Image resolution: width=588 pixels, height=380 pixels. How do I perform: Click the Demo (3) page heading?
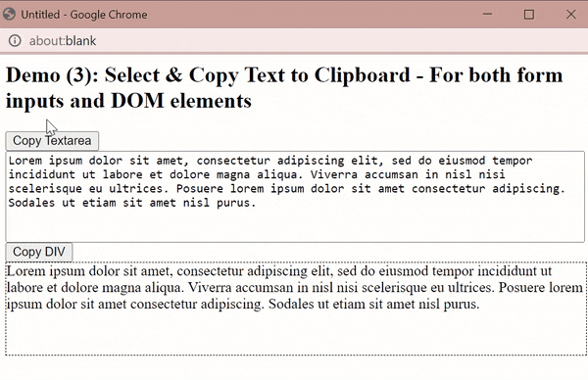(284, 88)
